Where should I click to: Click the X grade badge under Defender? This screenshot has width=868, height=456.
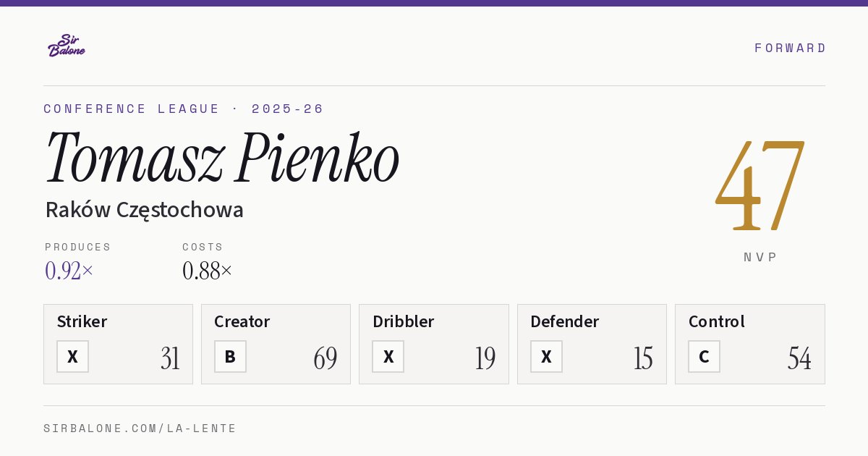pos(546,356)
